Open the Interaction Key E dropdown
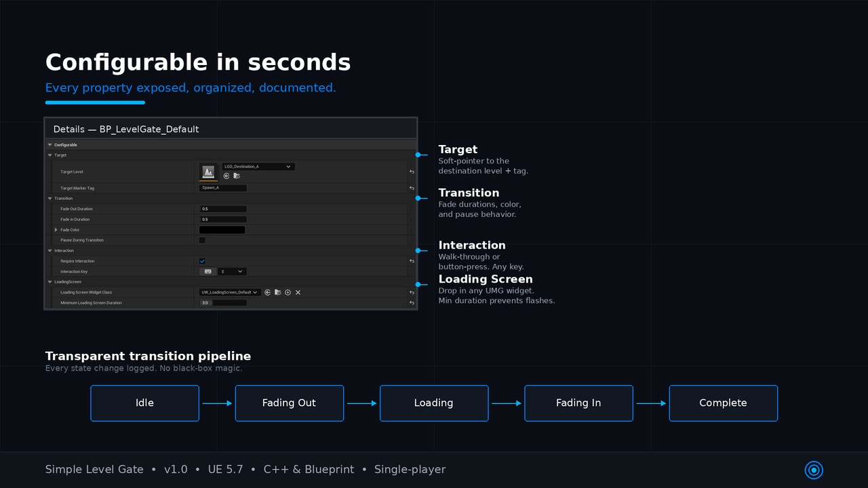The height and width of the screenshot is (488, 868). [232, 272]
